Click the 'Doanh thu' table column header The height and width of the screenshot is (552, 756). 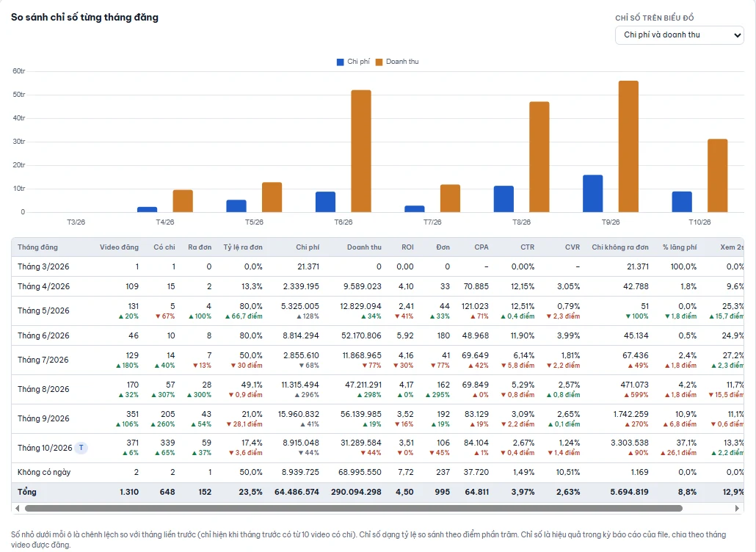[x=364, y=247]
